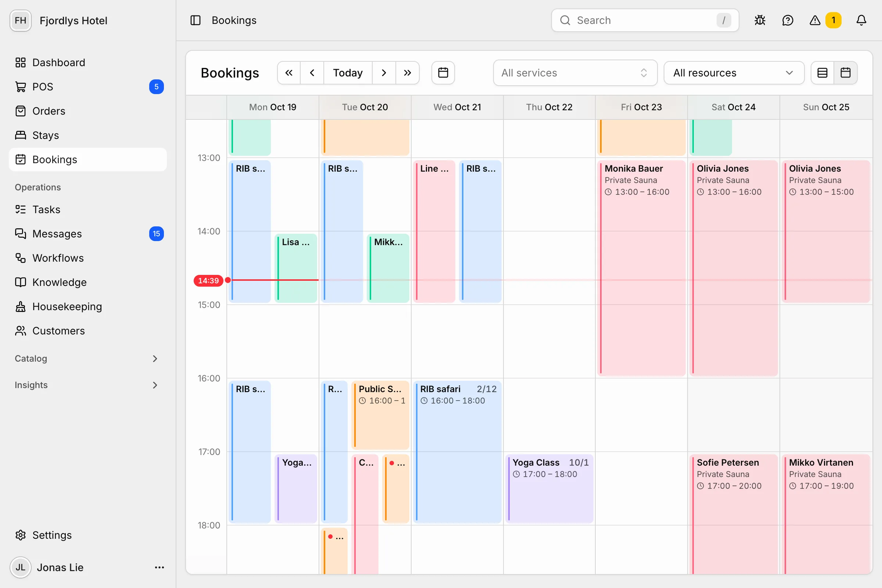Go to the next week arrow
This screenshot has height=588, width=882.
point(384,73)
